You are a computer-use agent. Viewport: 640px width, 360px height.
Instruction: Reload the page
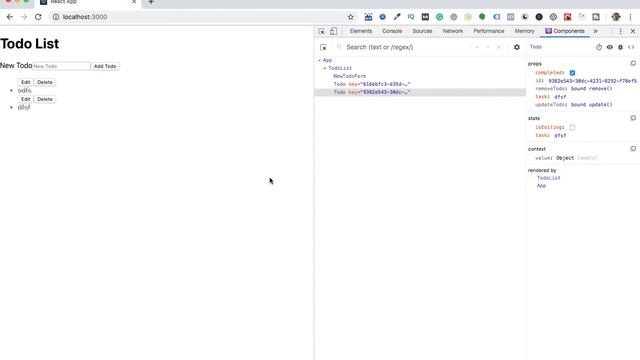coord(38,17)
